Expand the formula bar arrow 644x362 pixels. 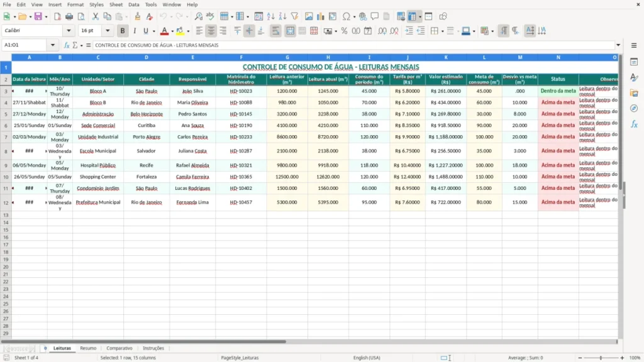pos(618,45)
